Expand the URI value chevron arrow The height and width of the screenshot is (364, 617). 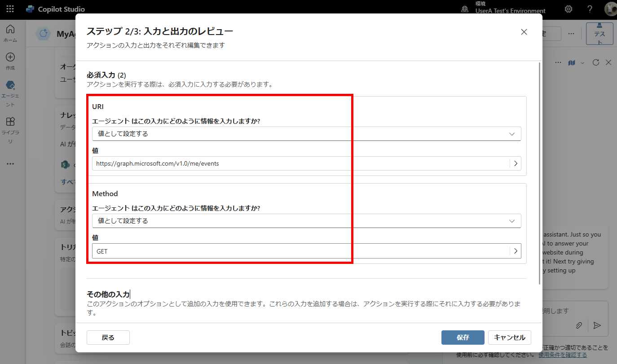coord(516,164)
